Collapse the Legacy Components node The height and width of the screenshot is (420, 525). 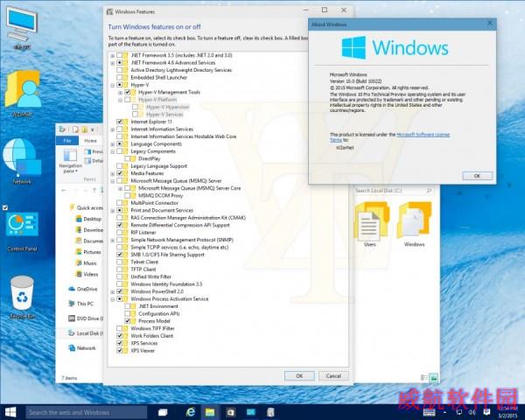113,151
